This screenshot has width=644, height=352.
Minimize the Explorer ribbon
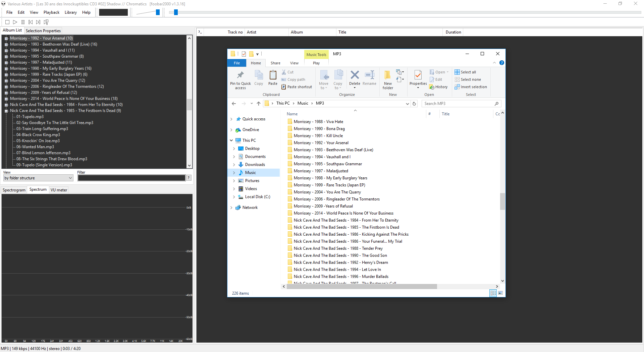(x=494, y=63)
